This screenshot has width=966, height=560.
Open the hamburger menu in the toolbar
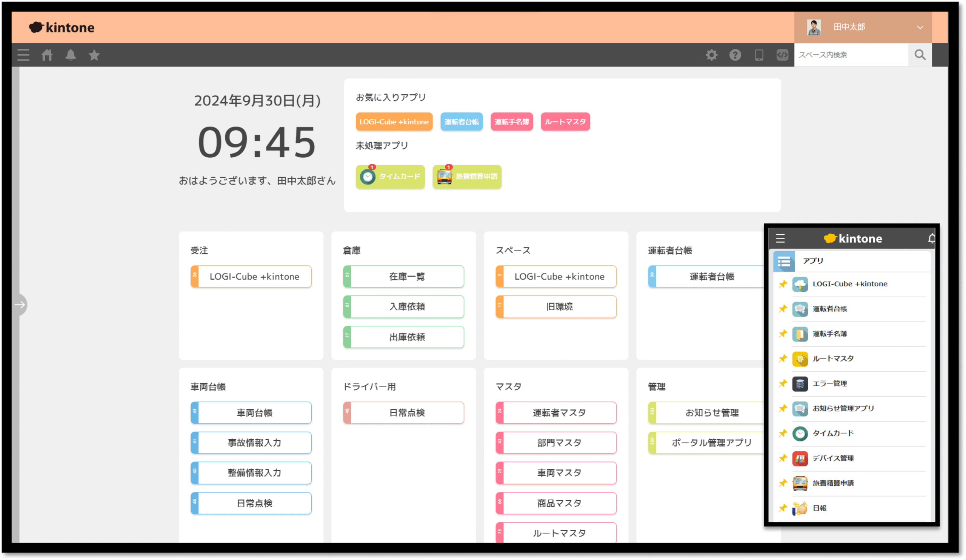(23, 55)
